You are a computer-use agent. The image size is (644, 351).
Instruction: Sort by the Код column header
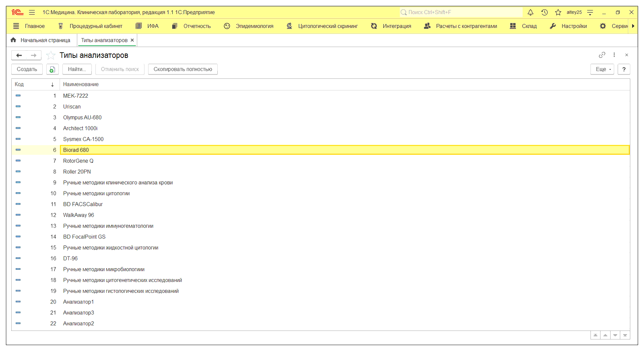tap(35, 84)
